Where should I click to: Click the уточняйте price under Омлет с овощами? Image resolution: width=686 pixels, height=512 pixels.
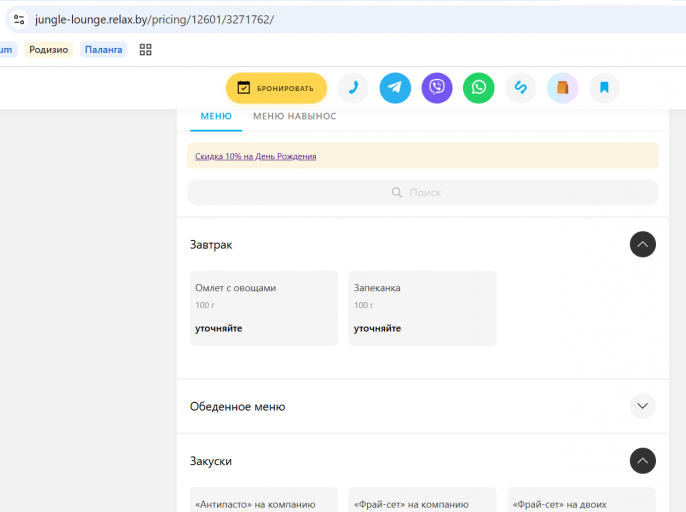tap(219, 329)
